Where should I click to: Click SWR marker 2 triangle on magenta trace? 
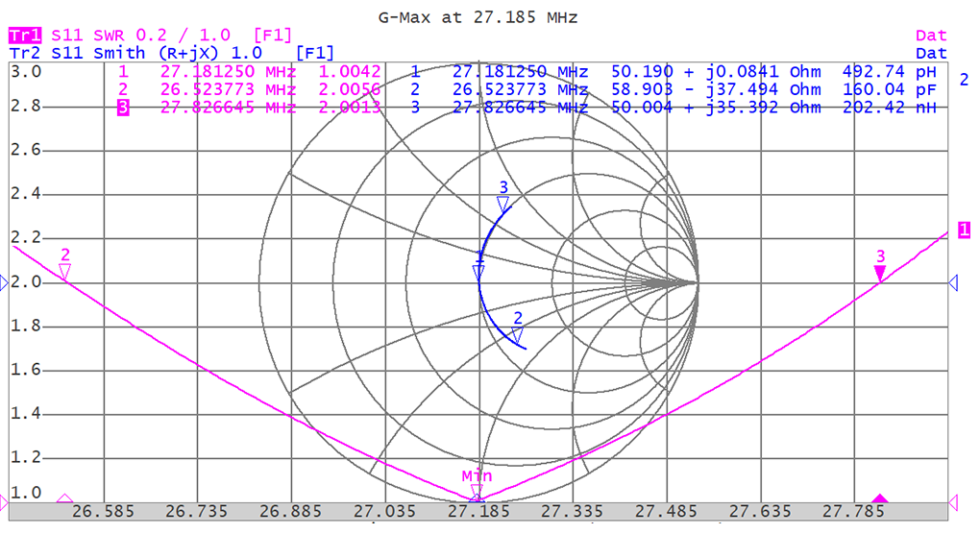pyautogui.click(x=64, y=271)
